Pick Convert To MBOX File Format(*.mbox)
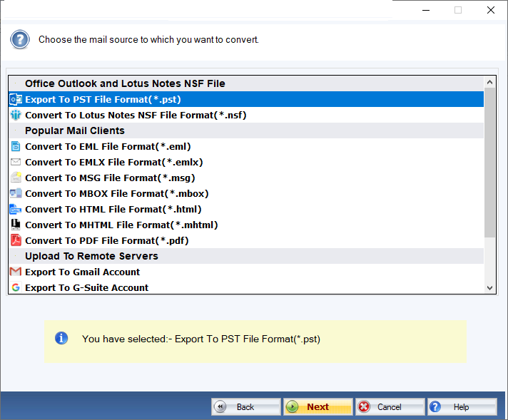The image size is (508, 420). click(246, 193)
